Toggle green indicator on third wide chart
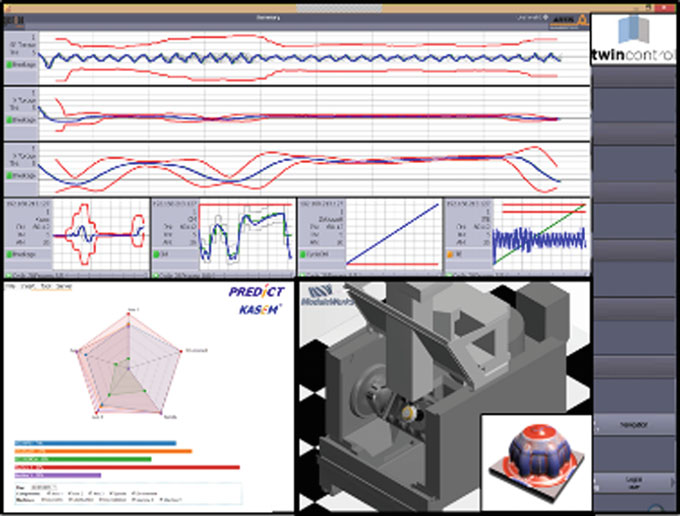 click(x=9, y=175)
